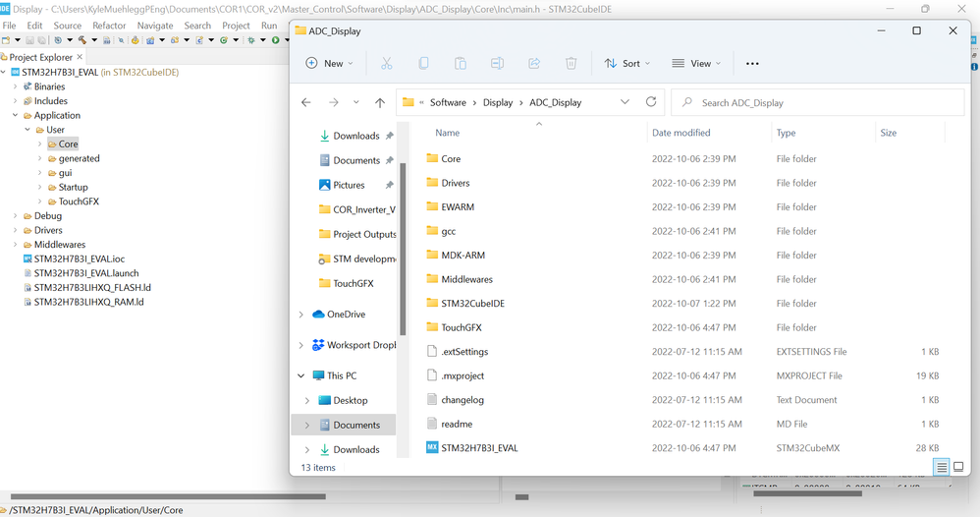Open the Project menu in STM32CubeIDE
The width and height of the screenshot is (980, 517).
[236, 26]
